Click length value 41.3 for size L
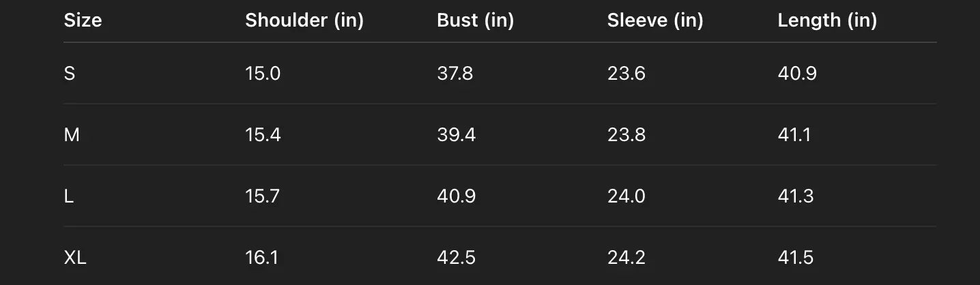This screenshot has height=285, width=980. (795, 196)
